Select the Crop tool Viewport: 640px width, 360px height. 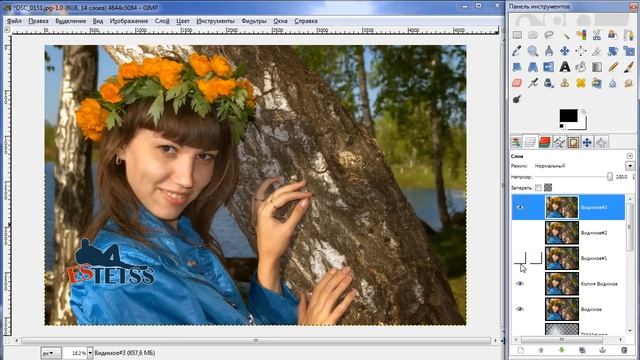[597, 51]
